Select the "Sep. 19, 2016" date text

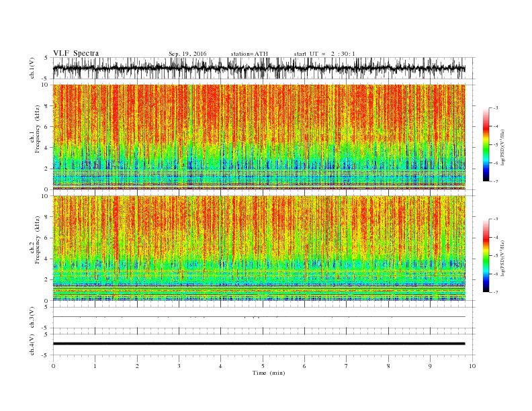pyautogui.click(x=187, y=54)
